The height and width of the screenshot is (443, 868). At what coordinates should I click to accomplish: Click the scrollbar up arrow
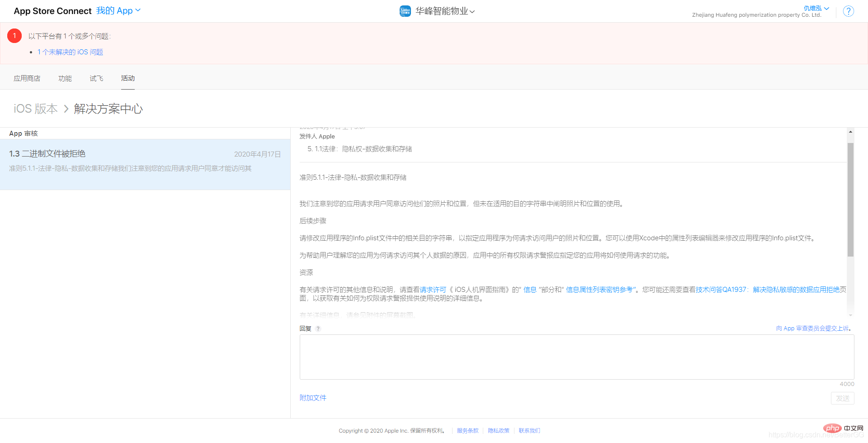pos(850,132)
